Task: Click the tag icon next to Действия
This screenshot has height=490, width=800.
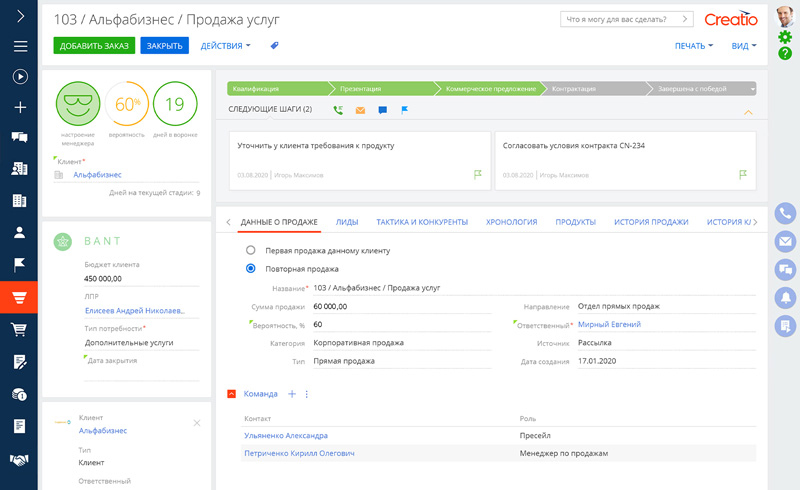Action: (x=274, y=45)
